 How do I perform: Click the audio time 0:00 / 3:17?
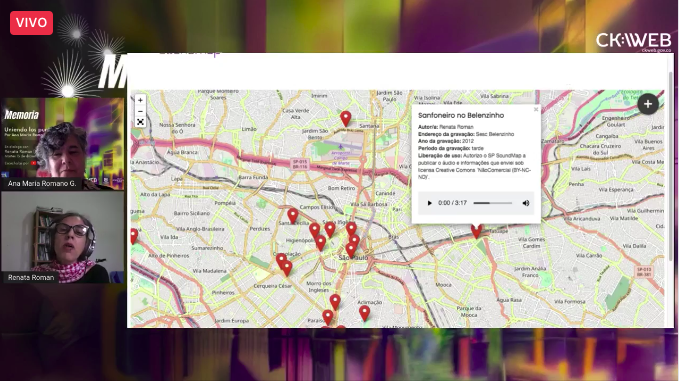click(x=452, y=203)
